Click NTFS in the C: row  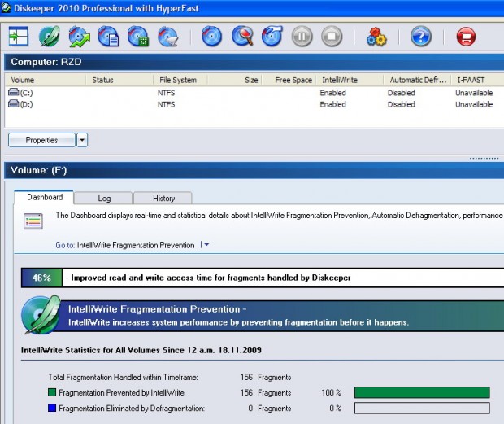166,93
